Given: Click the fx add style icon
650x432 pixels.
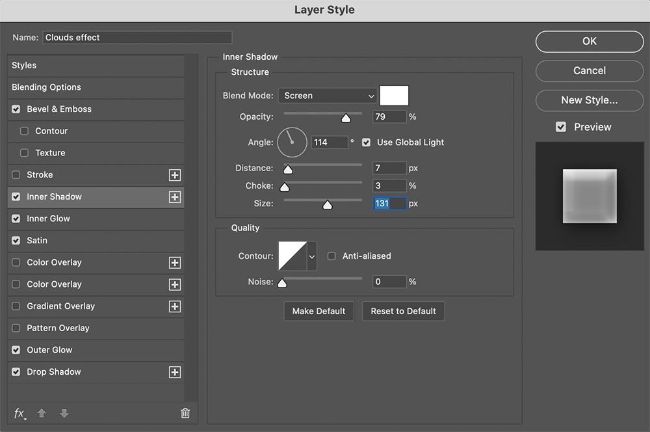Looking at the screenshot, I should (19, 413).
